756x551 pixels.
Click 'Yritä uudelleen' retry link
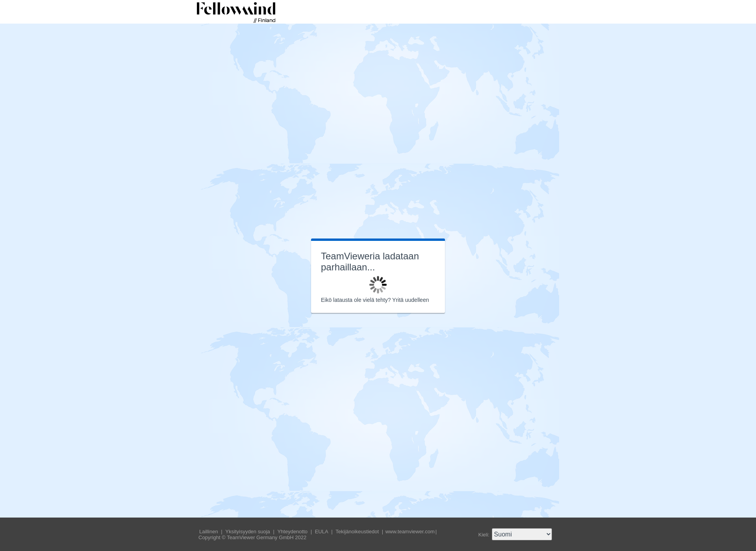pos(410,300)
